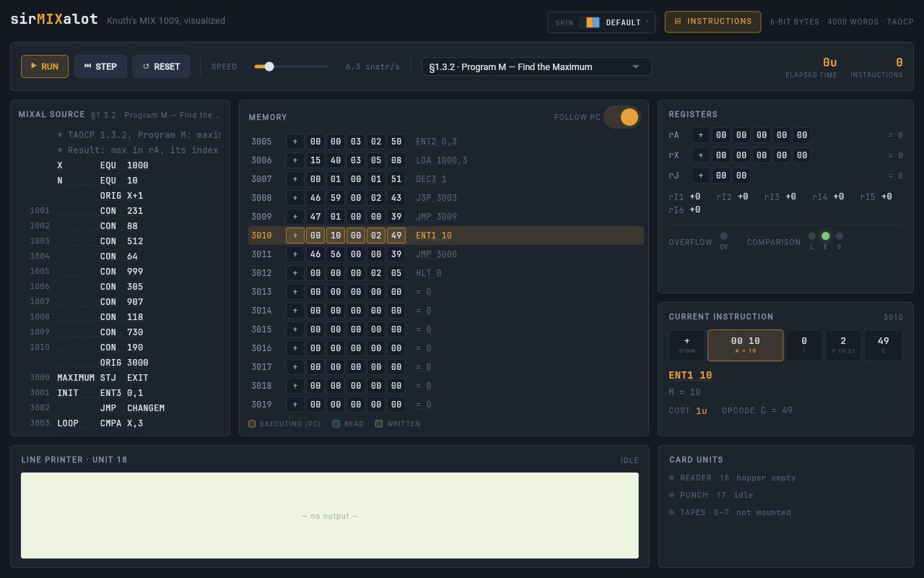Click the WRITTEN legend swatch
Viewport: 924px width, 578px height.
pyautogui.click(x=379, y=424)
